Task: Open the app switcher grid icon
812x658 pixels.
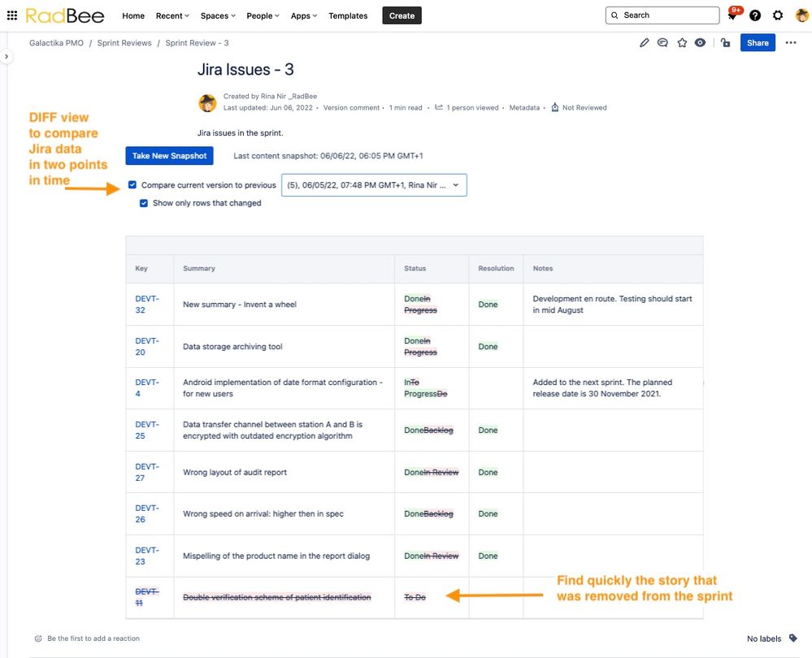Action: tap(12, 15)
